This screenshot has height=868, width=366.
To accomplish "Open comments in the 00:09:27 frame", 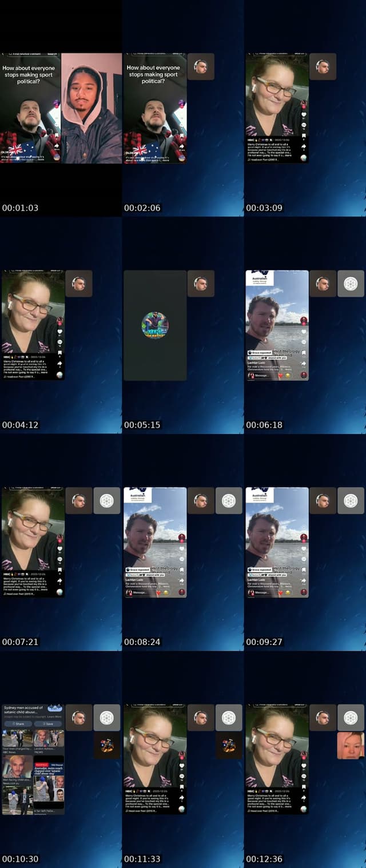I will coord(304,559).
